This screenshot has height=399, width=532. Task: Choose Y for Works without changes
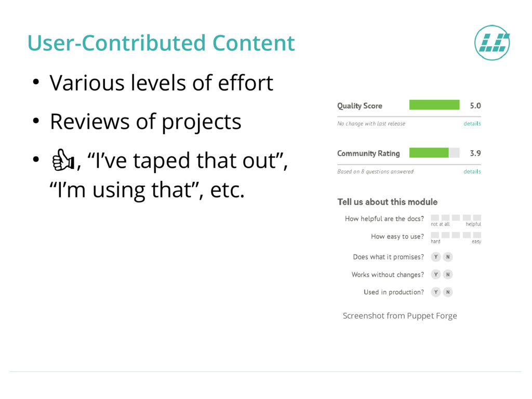click(x=436, y=274)
